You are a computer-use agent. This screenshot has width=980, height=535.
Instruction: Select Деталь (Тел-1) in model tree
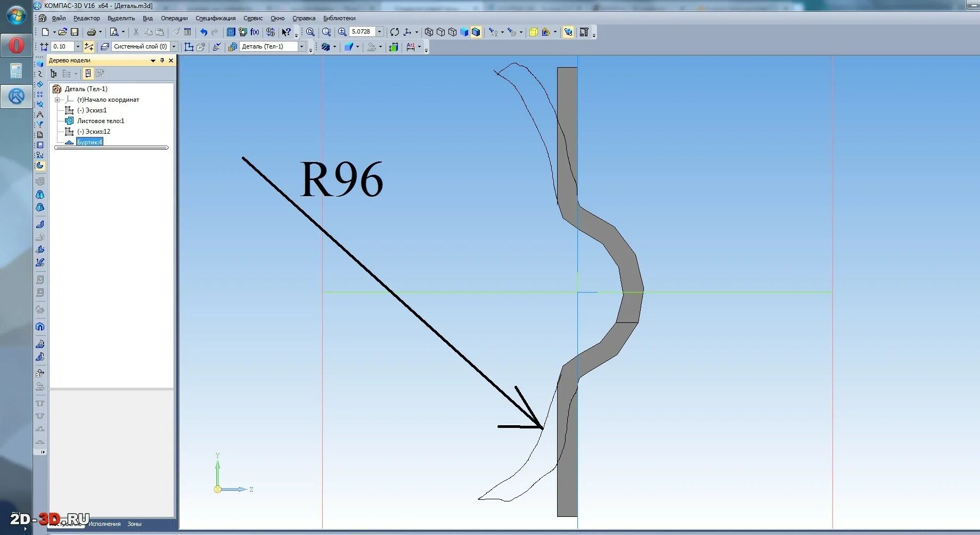coord(86,89)
